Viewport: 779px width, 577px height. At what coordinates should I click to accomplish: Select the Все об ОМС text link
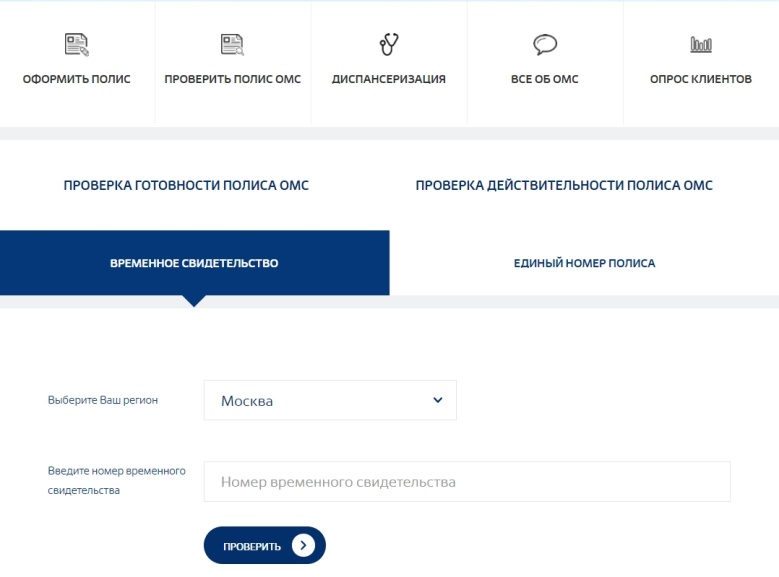click(544, 79)
